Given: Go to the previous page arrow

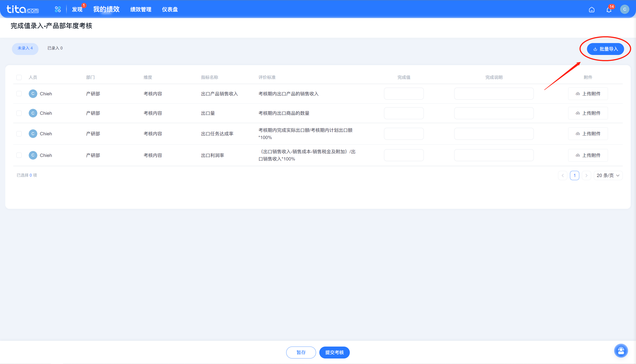Looking at the screenshot, I should click(562, 175).
